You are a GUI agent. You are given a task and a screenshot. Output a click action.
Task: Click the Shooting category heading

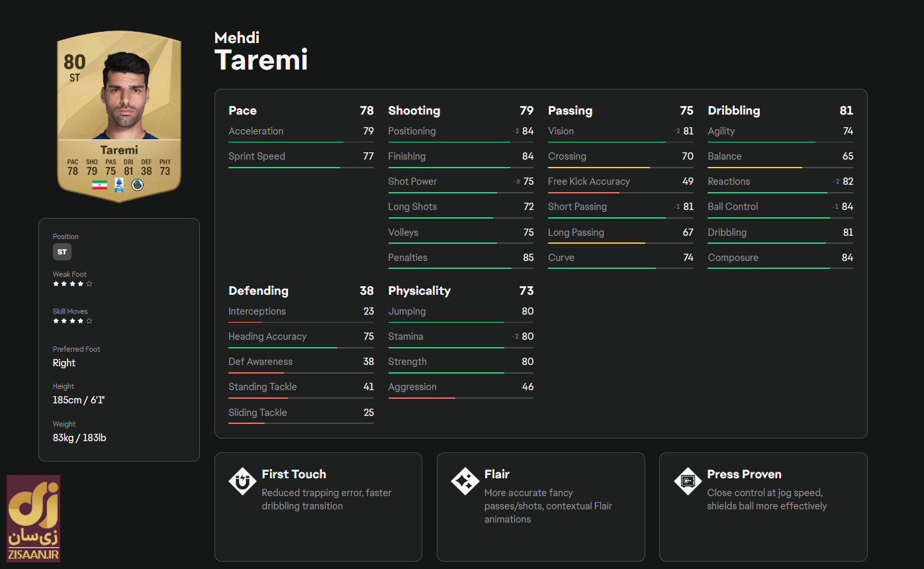[414, 111]
